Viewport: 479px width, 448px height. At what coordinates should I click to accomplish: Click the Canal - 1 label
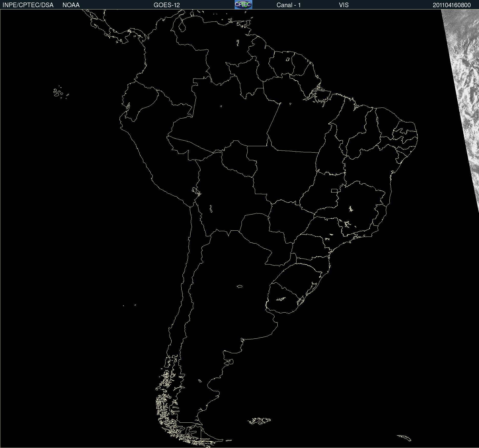289,5
